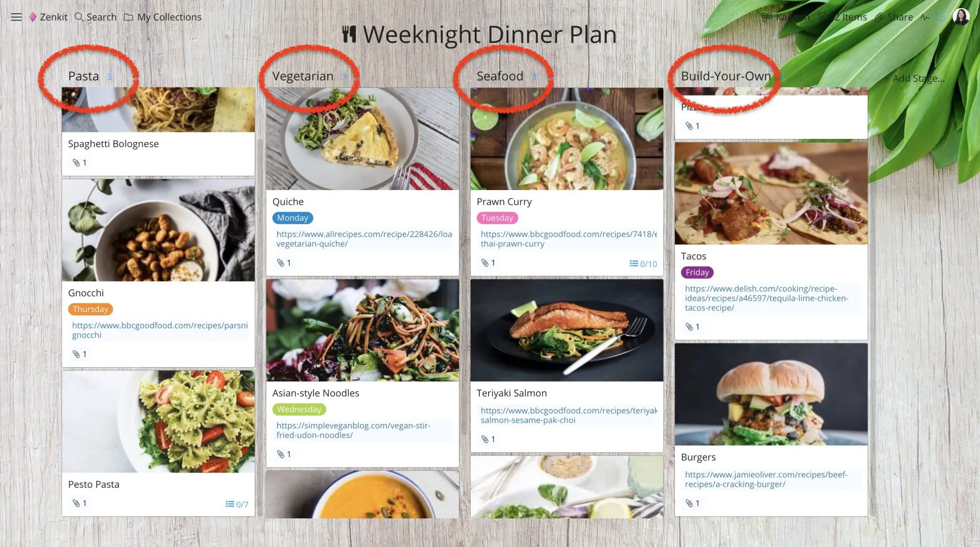Open attachment icon on Spaghetti Bolognese card

tap(76, 163)
